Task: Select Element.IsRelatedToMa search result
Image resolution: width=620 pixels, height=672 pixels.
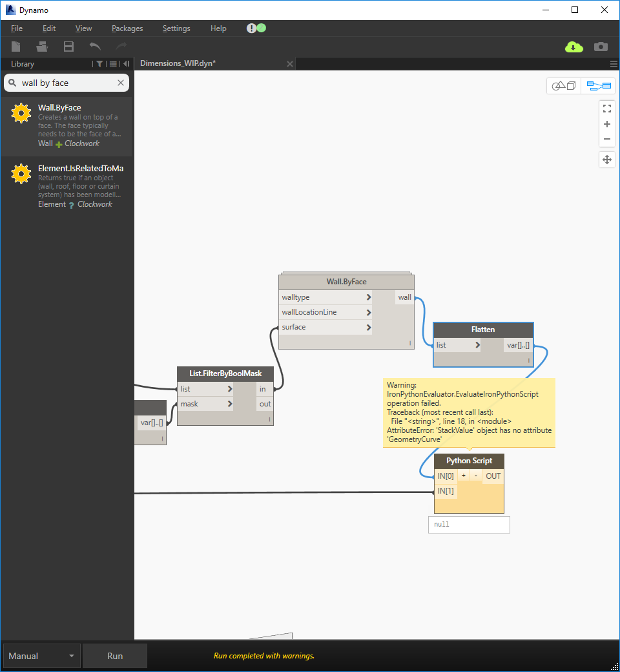Action: [67, 187]
